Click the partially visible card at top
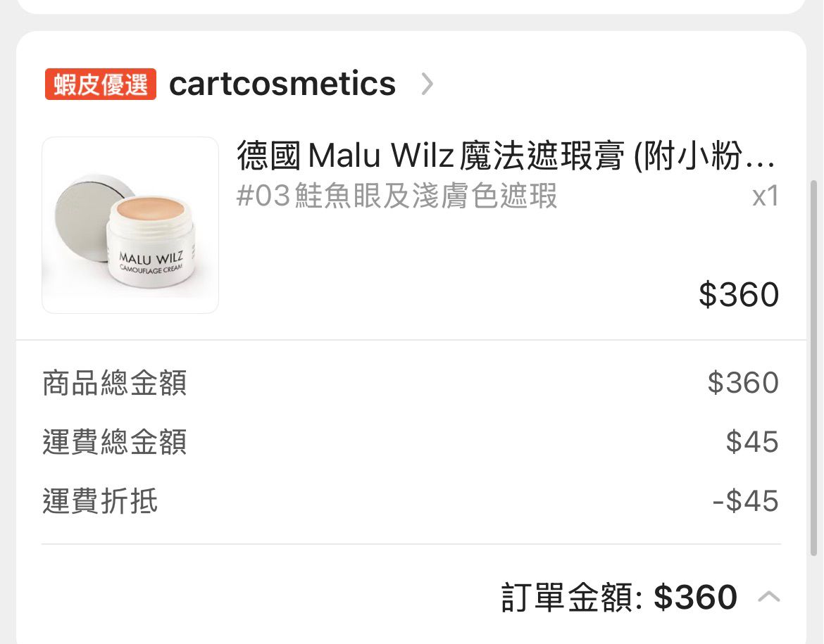Screen dimensions: 824x644 click(x=411, y=6)
